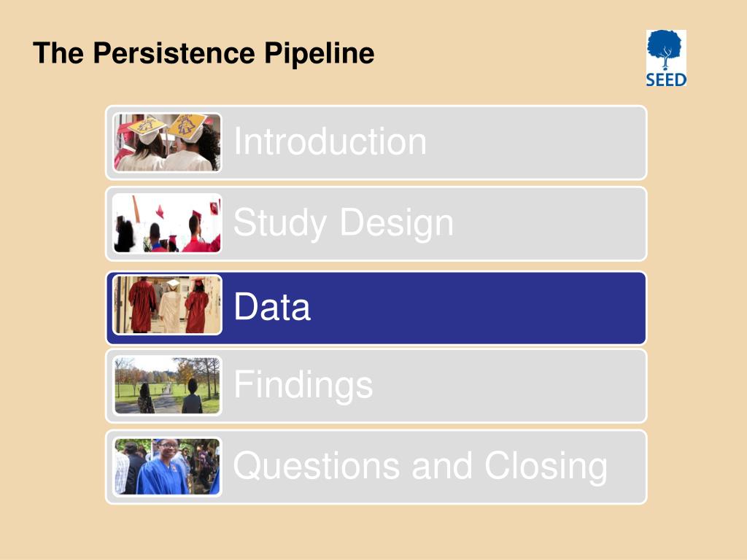
Task: Click blank gray area of Findings bar
Action: pos(505,386)
